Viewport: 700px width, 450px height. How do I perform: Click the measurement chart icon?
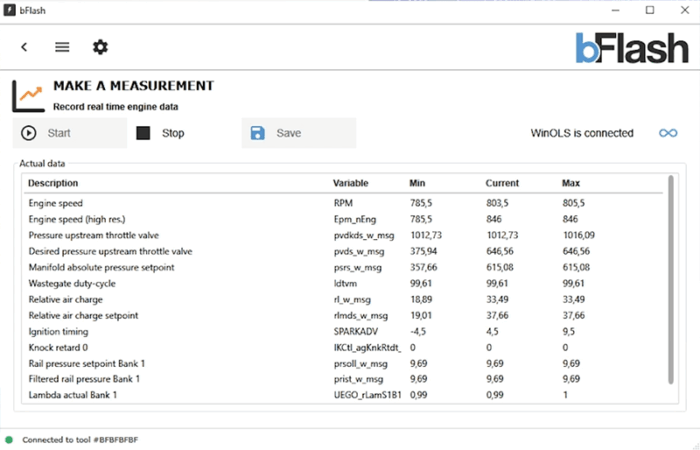tap(28, 96)
